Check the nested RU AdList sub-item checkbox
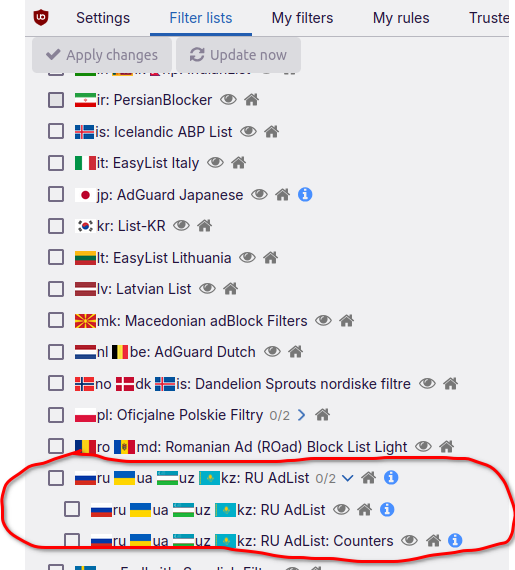515x570 pixels. pos(72,509)
